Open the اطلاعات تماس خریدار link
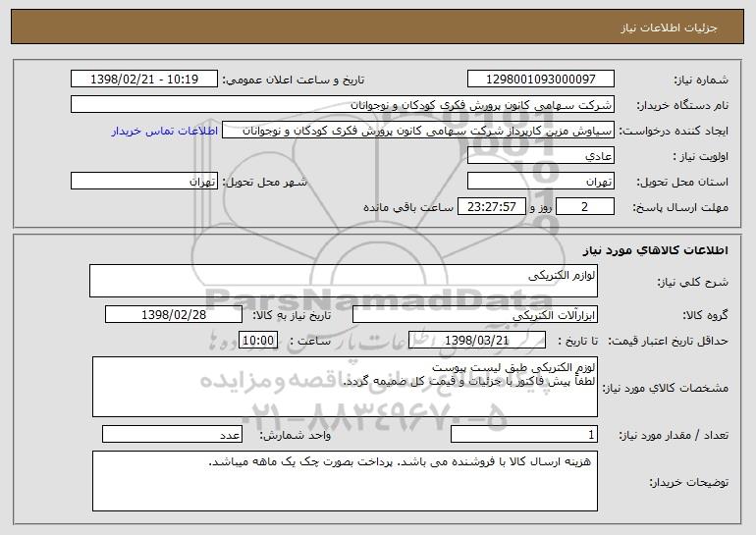This screenshot has height=535, width=756. tap(165, 132)
